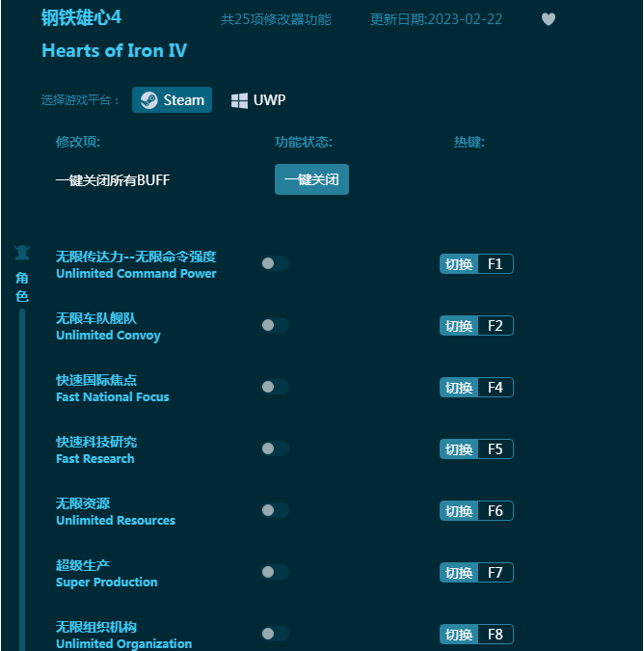Viewport: 644px width, 651px height.
Task: Click the 修改项 column header
Action: [78, 142]
